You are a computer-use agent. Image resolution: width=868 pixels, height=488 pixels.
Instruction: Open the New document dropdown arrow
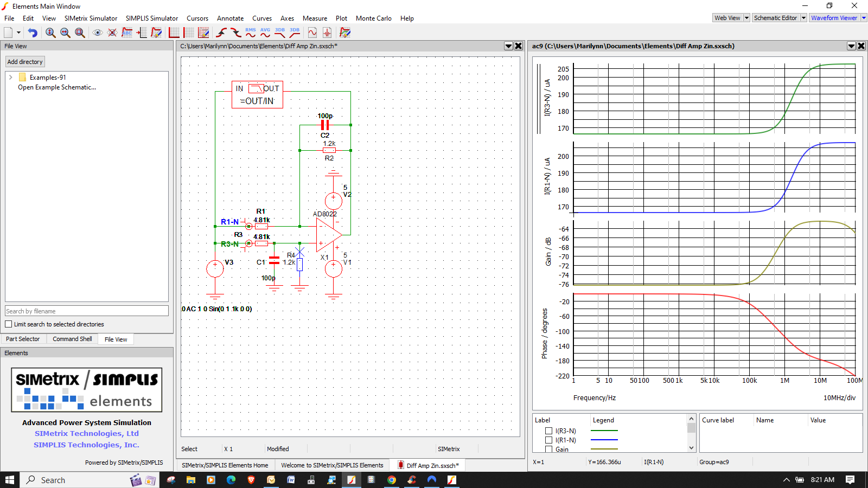tap(18, 33)
